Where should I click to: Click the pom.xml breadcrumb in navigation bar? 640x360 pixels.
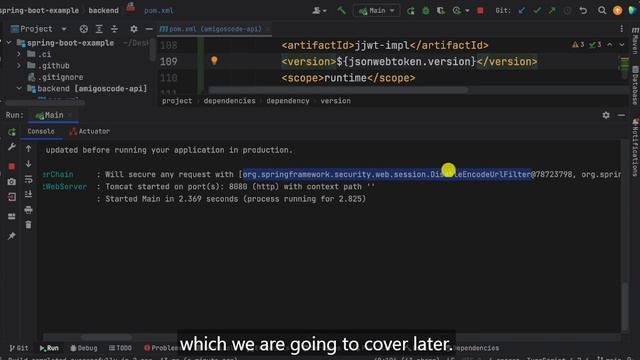[158, 11]
